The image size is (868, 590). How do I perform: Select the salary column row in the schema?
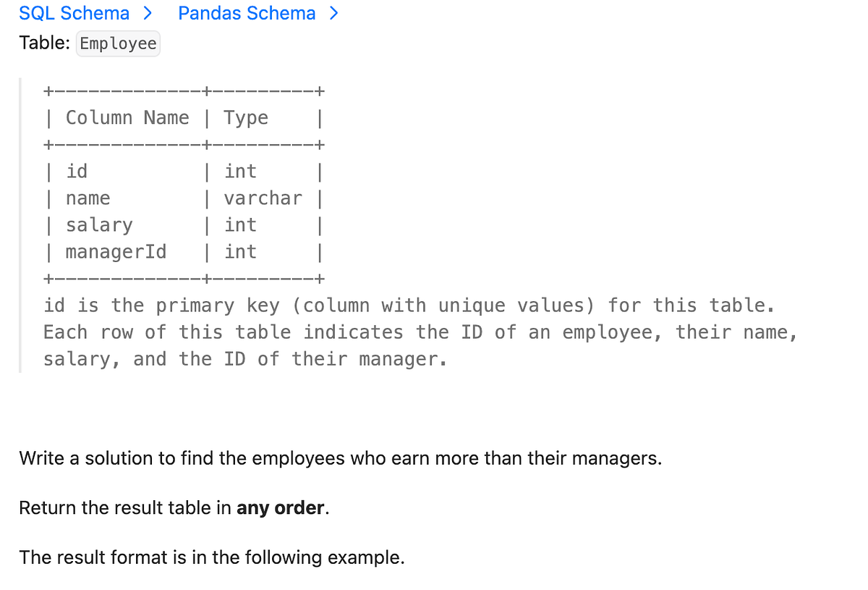tap(99, 225)
